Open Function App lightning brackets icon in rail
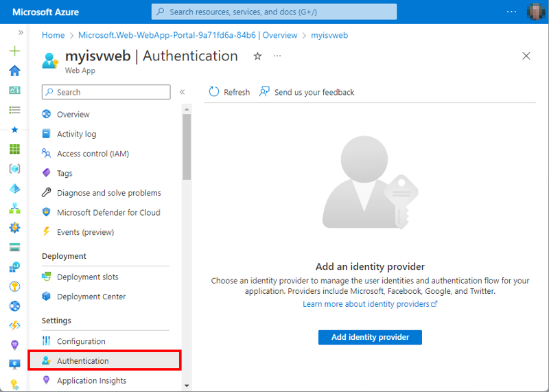Image resolution: width=549 pixels, height=392 pixels. pyautogui.click(x=14, y=326)
